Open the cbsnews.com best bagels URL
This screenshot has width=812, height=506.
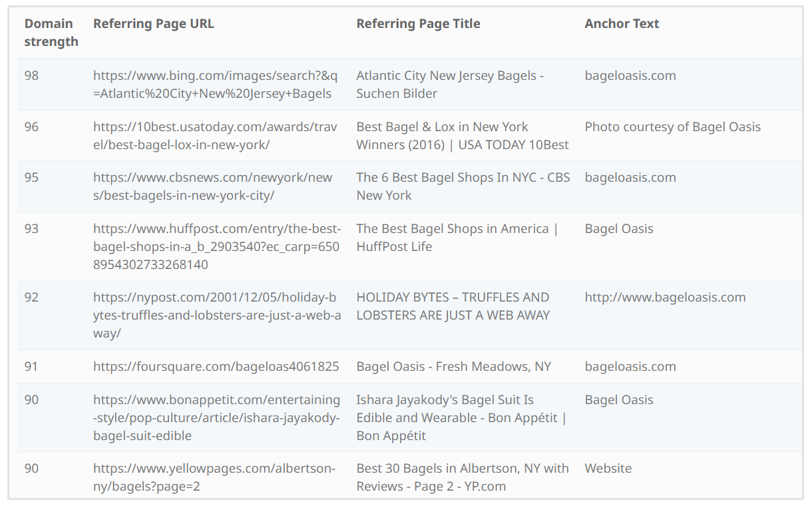(212, 186)
